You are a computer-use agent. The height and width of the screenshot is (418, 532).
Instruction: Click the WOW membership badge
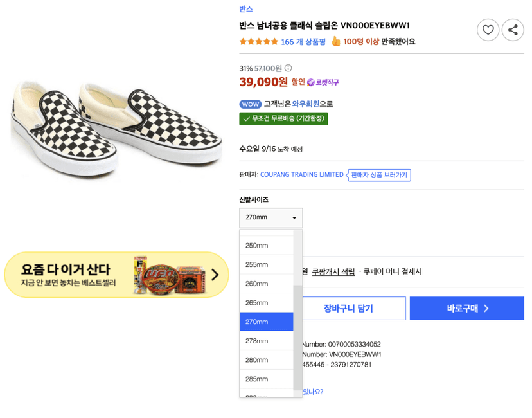click(x=250, y=104)
